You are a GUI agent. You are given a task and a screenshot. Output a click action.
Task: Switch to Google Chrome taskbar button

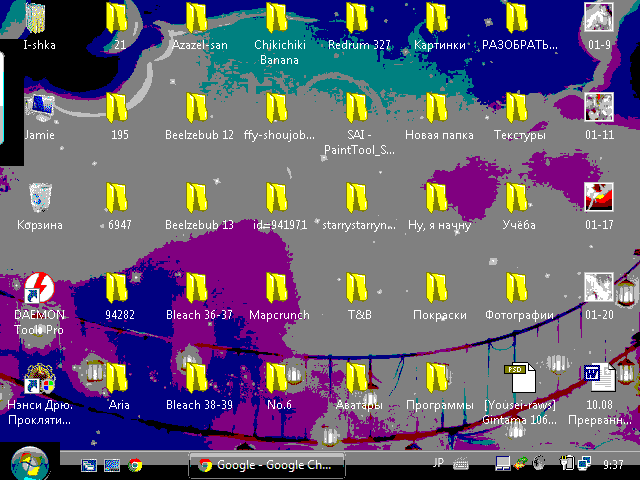click(267, 465)
